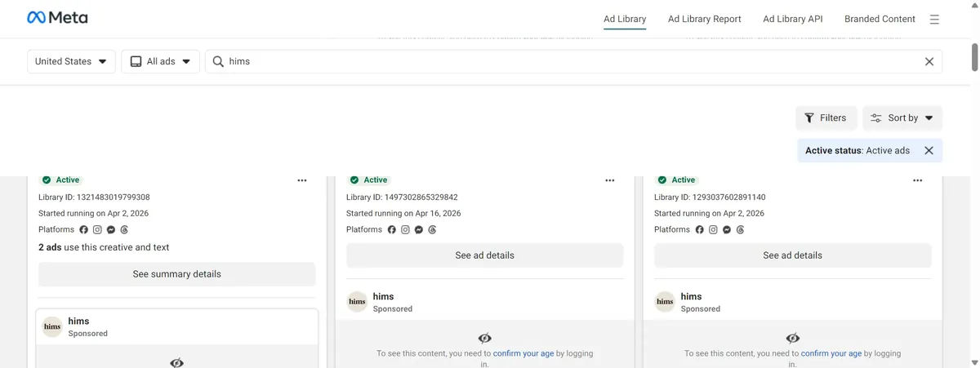Viewport: 980px width, 368px height.
Task: Open the United States country dropdown
Action: coord(71,61)
